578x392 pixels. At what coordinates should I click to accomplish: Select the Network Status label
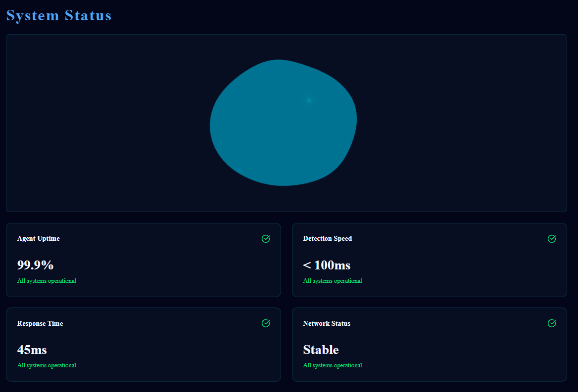click(x=327, y=323)
